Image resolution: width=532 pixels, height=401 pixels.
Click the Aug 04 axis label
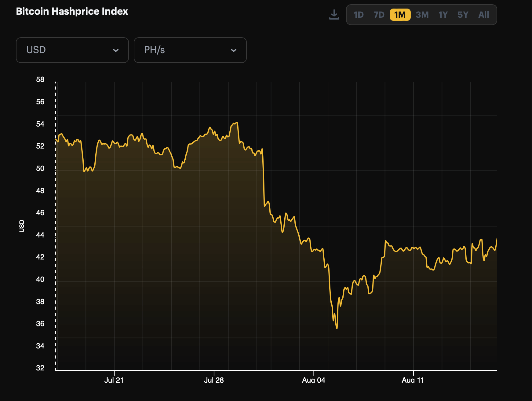(314, 380)
